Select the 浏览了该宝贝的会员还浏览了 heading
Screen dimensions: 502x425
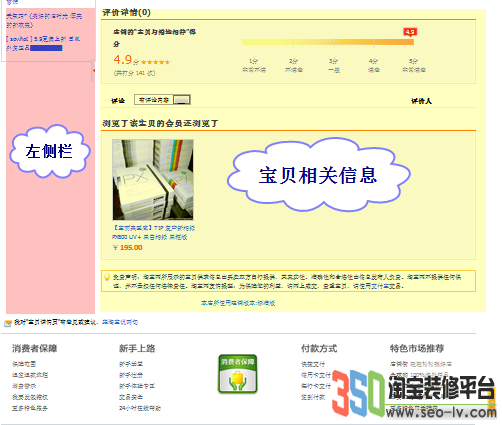(160, 123)
